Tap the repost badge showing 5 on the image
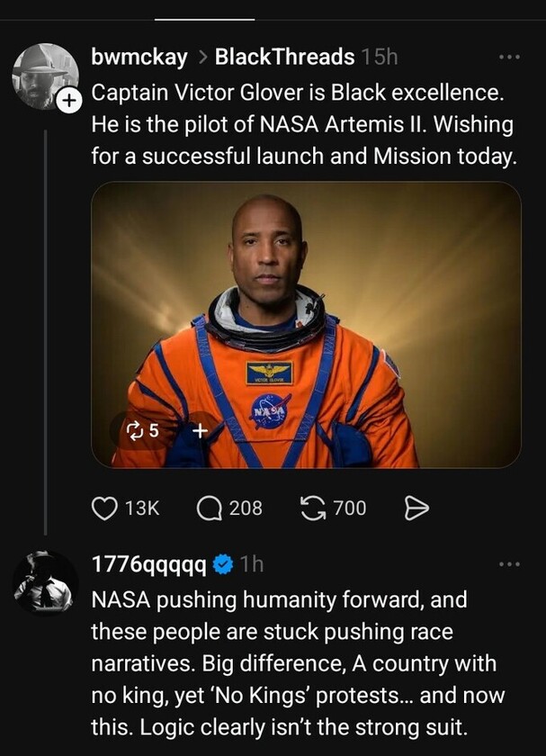The width and height of the screenshot is (546, 756). 144,431
